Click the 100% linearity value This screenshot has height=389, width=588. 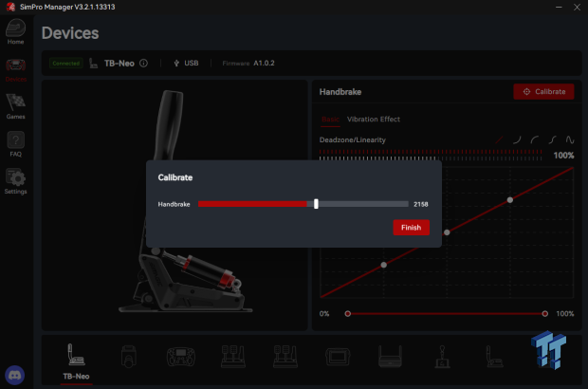(x=563, y=156)
